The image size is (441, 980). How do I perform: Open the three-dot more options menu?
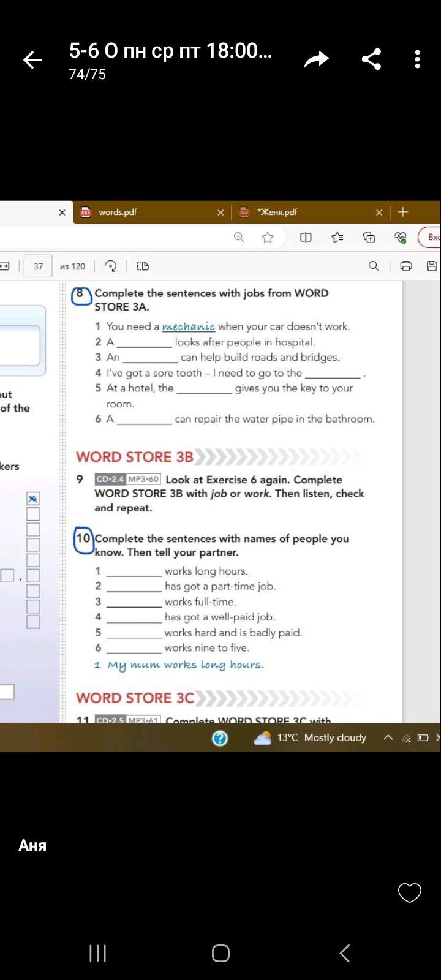(418, 59)
